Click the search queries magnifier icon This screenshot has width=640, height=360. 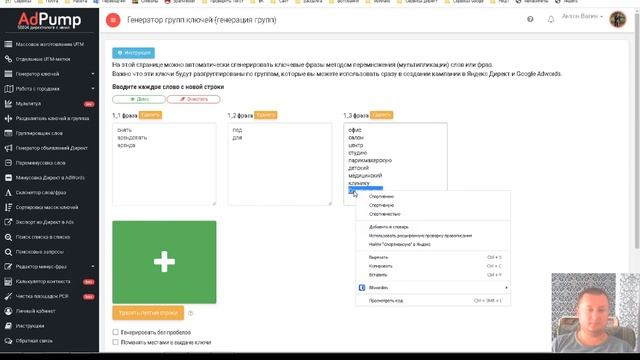click(x=8, y=252)
